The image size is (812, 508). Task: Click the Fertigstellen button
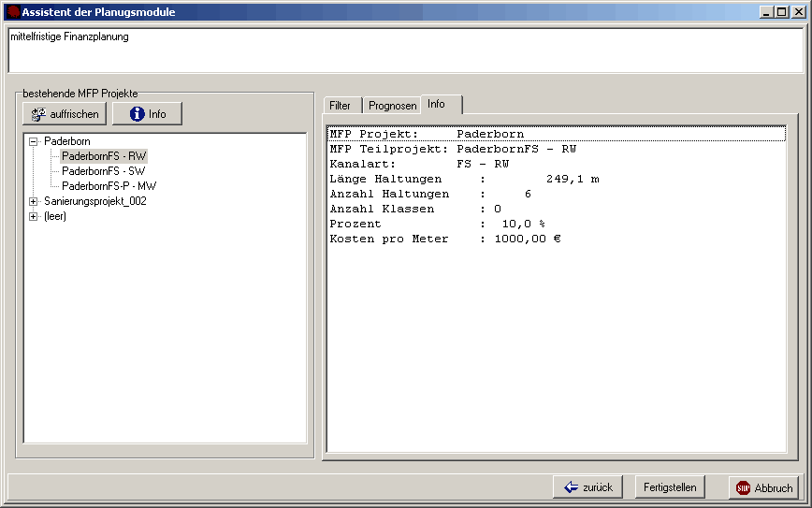[670, 487]
